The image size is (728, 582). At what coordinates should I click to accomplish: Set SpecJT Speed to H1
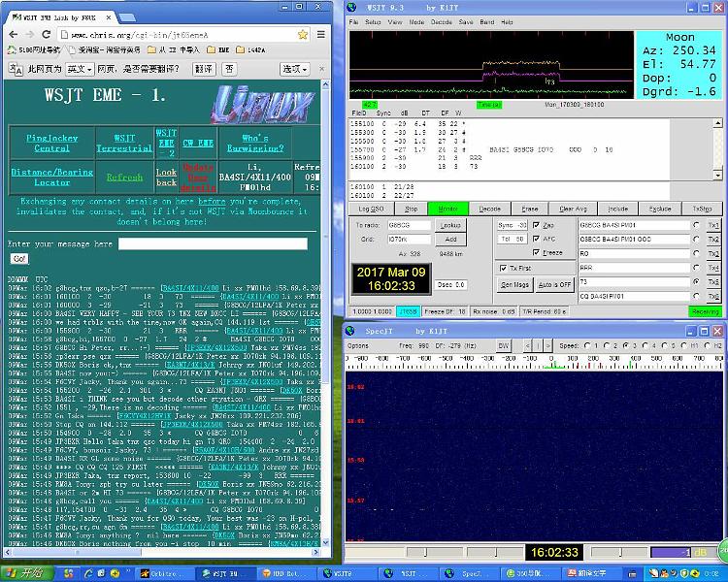pyautogui.click(x=683, y=345)
